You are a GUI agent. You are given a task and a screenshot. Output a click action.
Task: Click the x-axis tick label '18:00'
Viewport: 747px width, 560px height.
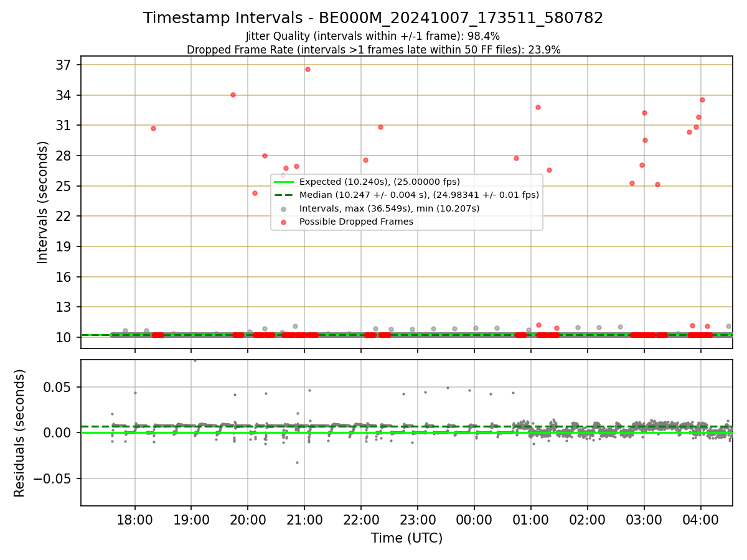135,519
